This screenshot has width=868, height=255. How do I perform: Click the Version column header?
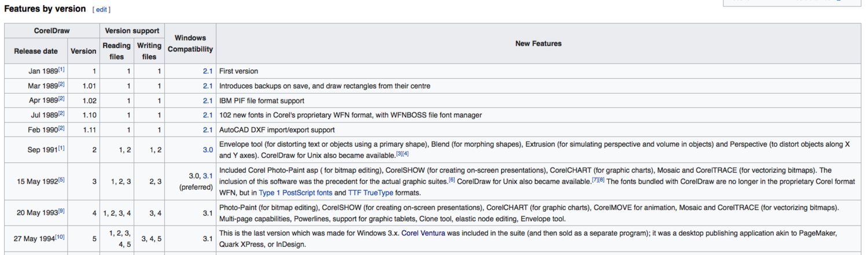point(83,51)
